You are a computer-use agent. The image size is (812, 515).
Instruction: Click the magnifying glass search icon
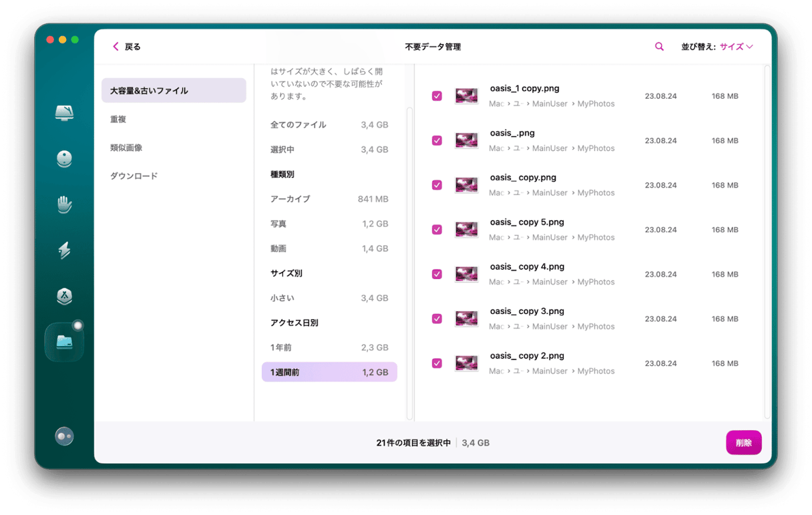[x=659, y=47]
